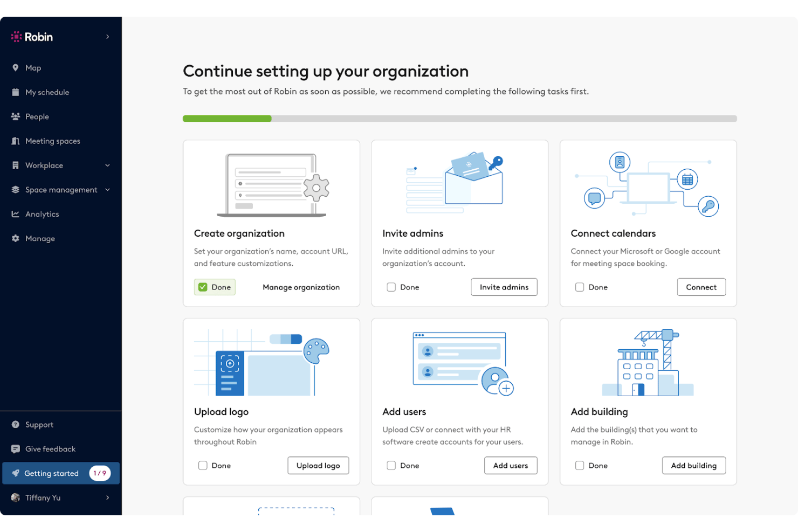Expand the Robin organization chevron
The width and height of the screenshot is (798, 532).
click(x=108, y=37)
